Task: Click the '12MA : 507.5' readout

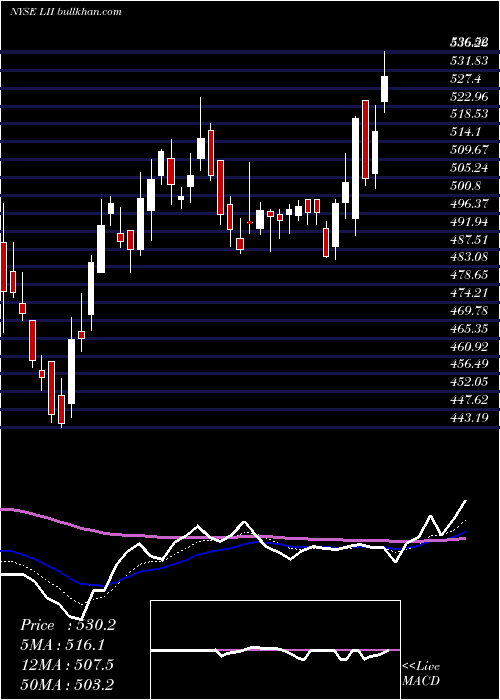Action: pyautogui.click(x=66, y=664)
